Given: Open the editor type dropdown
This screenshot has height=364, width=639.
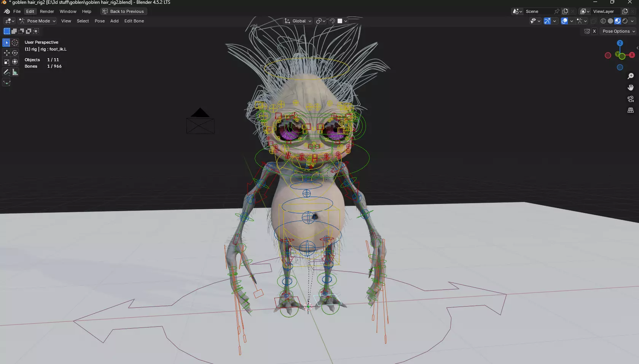Looking at the screenshot, I should pos(9,21).
